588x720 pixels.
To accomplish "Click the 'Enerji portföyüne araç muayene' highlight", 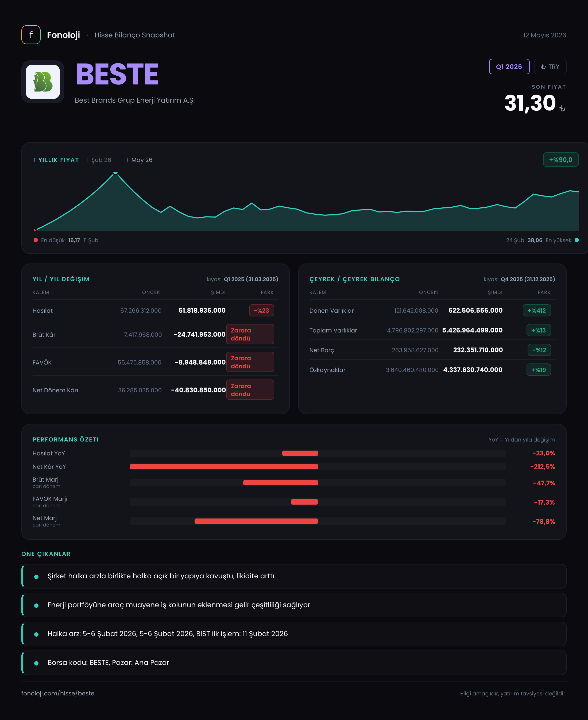I will point(294,605).
